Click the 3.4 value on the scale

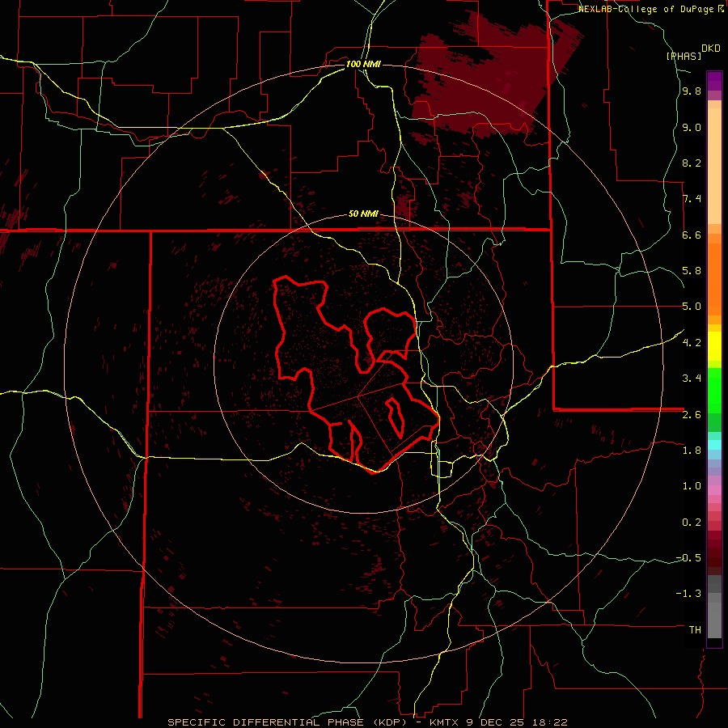(692, 378)
